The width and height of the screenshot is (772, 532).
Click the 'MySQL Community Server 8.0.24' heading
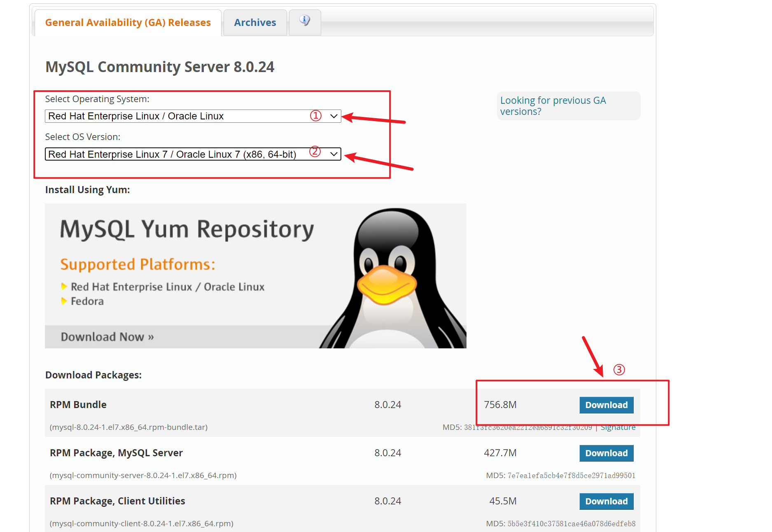(x=160, y=67)
